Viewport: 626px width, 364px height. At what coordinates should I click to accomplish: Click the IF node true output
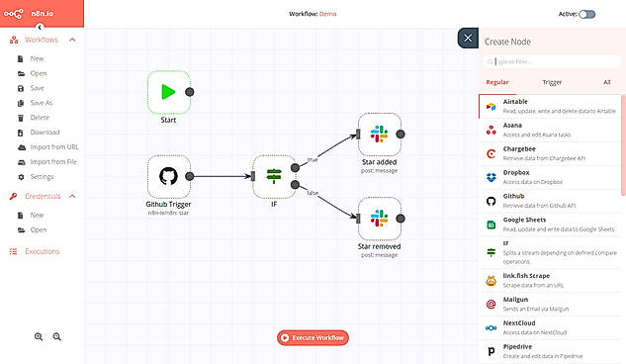pyautogui.click(x=295, y=168)
